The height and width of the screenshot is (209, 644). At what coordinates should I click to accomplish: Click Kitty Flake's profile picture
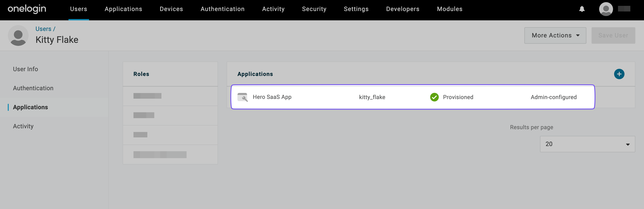coord(18,36)
